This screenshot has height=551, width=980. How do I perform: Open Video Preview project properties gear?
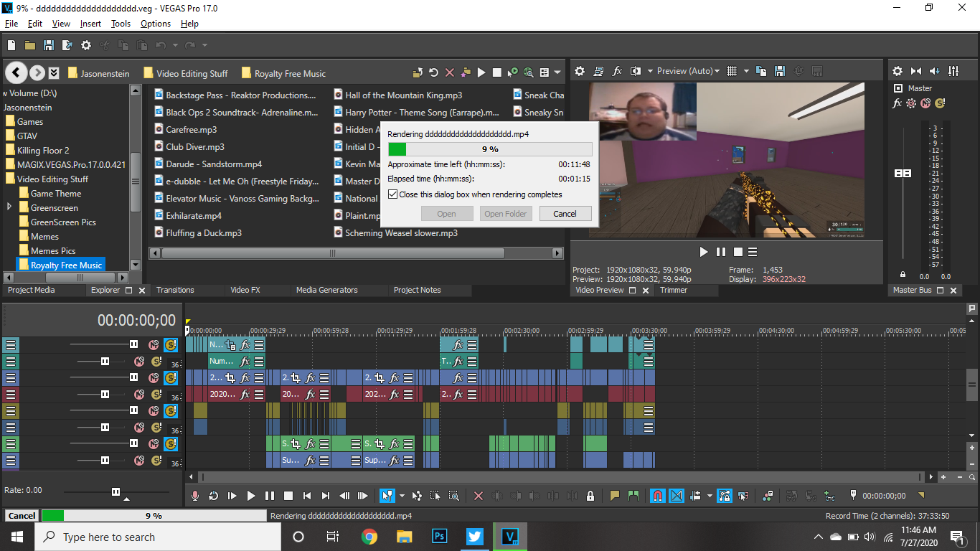(x=579, y=71)
